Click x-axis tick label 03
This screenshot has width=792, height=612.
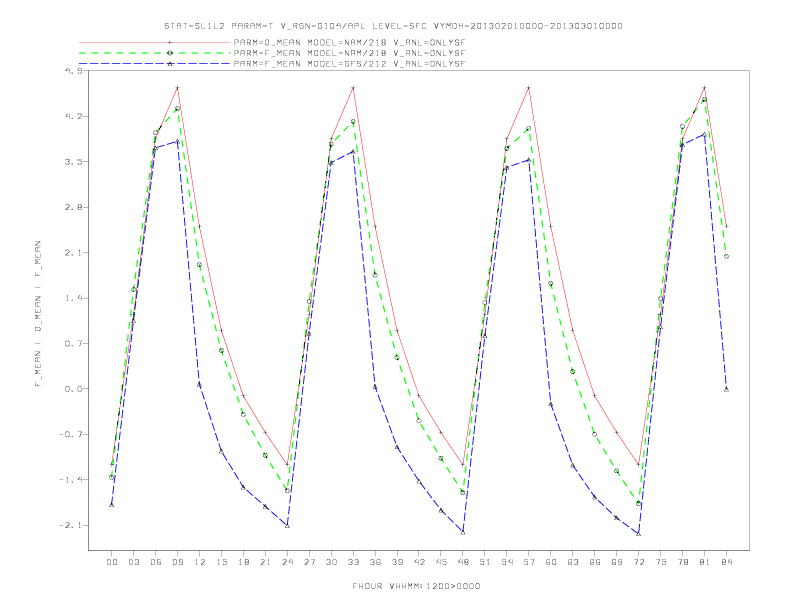[133, 562]
